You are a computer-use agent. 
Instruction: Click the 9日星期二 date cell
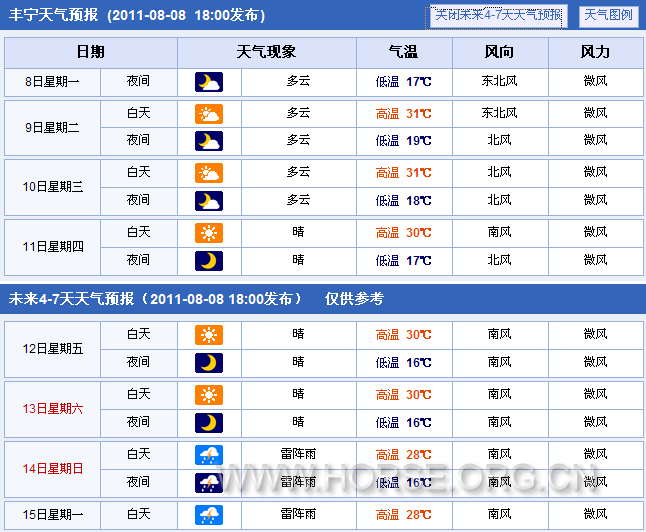tap(52, 128)
